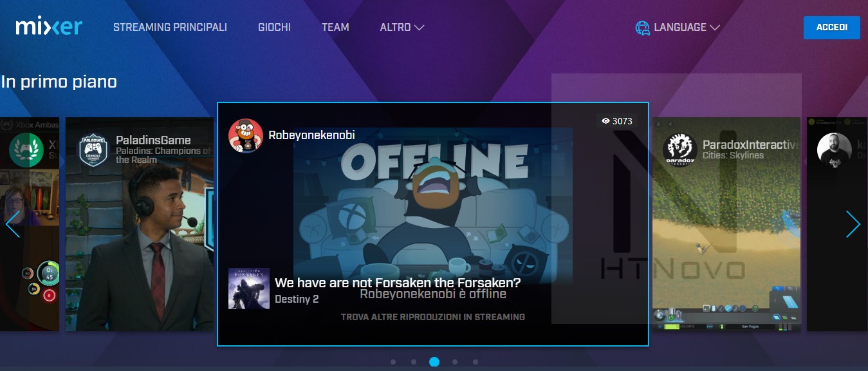Open the TEAM page

(x=335, y=27)
